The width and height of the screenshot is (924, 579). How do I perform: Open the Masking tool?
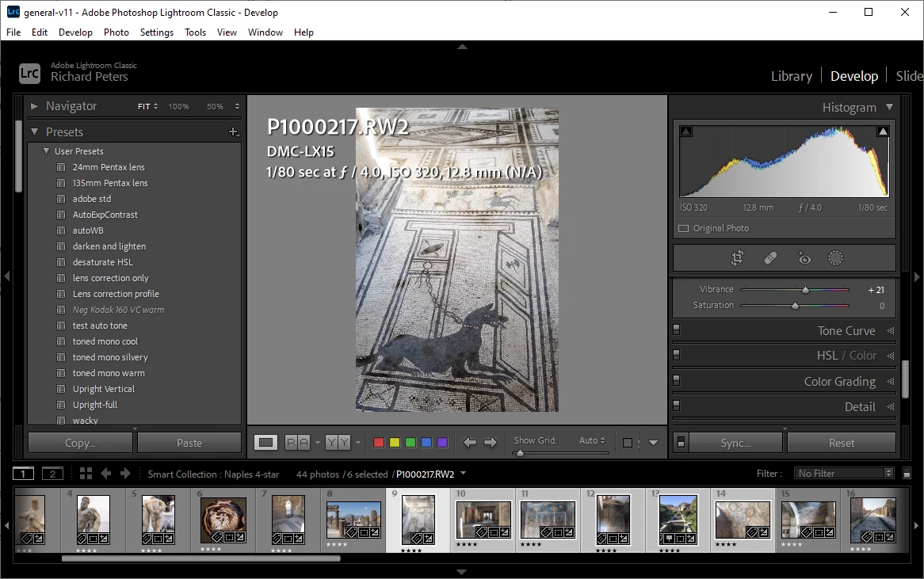click(x=835, y=258)
